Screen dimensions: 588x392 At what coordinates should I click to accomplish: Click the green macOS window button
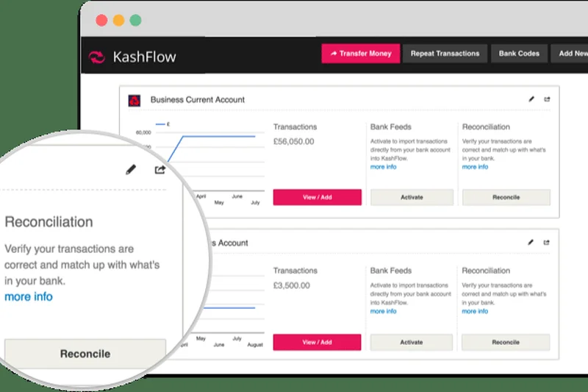136,21
